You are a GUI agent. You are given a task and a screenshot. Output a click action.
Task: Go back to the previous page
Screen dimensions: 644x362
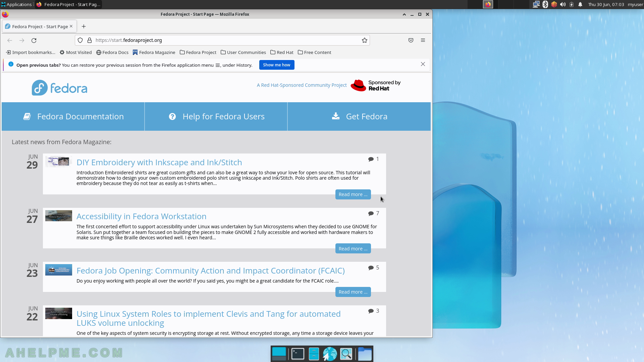click(10, 40)
